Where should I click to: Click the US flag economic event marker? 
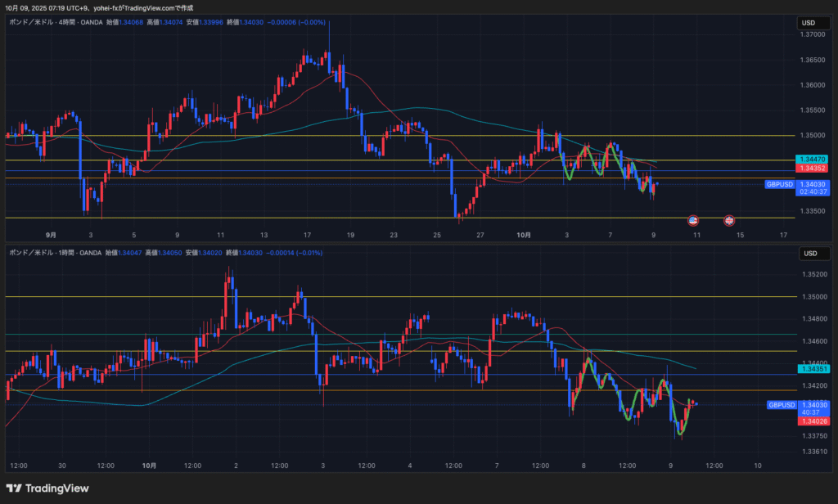click(x=692, y=220)
